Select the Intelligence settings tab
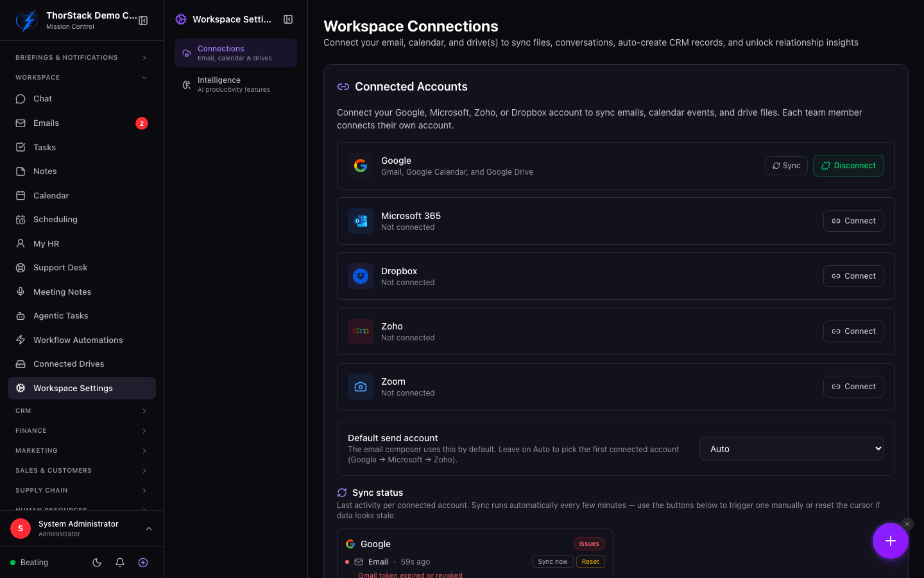 pos(235,85)
